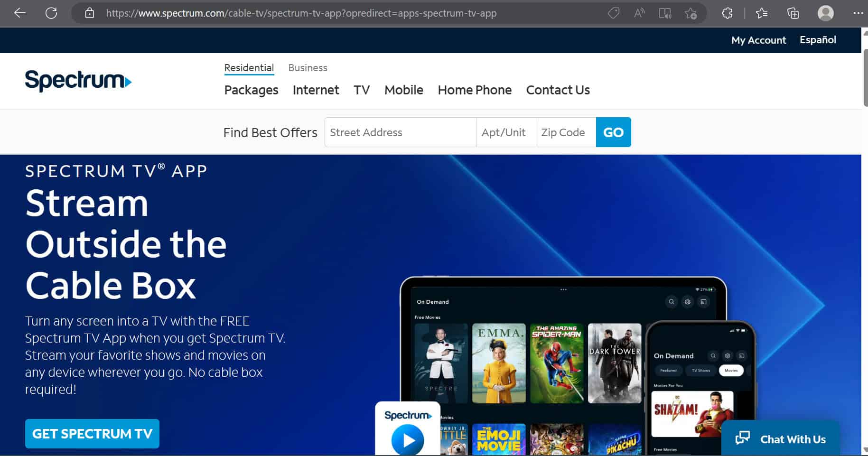868x456 pixels.
Task: Open the Internet menu
Action: click(316, 90)
